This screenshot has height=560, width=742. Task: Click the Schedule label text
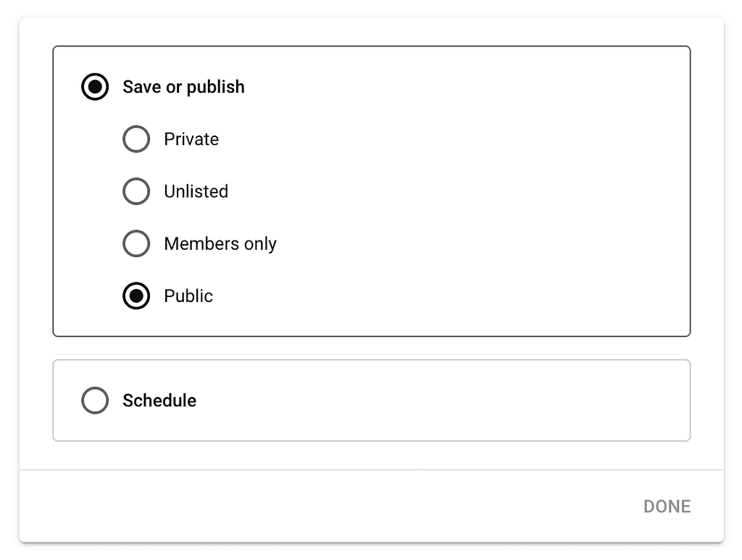pos(159,400)
